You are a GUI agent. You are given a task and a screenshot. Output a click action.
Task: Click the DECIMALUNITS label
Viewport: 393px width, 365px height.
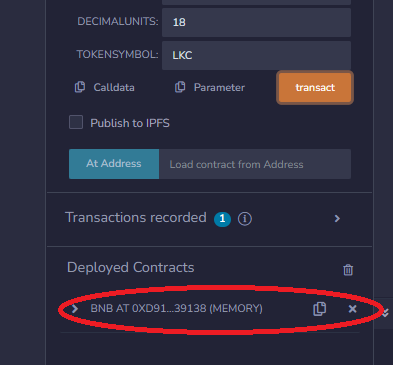pos(118,21)
